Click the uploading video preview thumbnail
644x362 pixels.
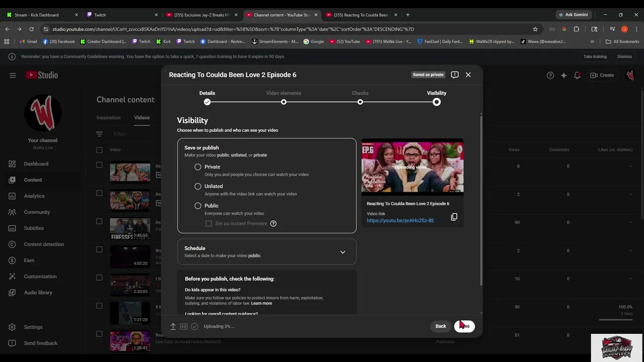click(x=413, y=167)
